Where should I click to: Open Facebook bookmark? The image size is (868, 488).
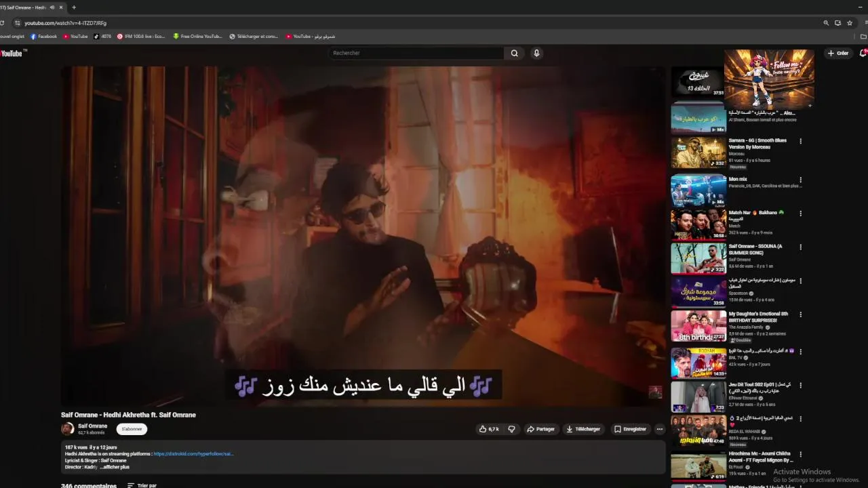(x=43, y=37)
